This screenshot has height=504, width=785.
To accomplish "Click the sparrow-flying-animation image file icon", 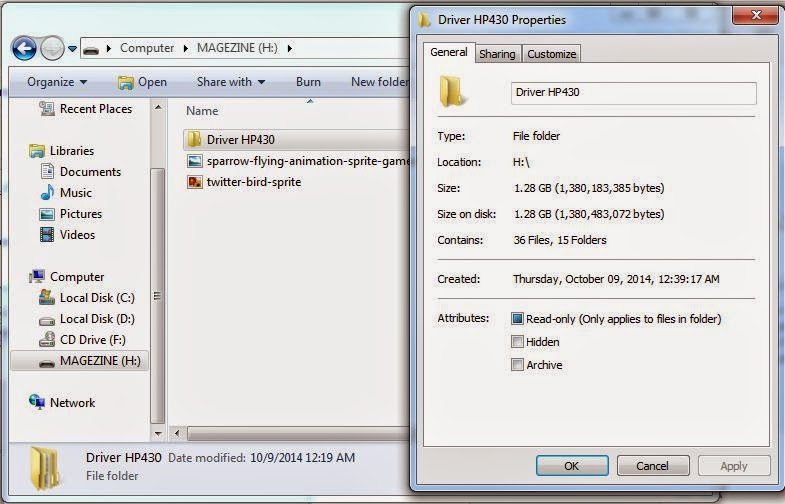I will [x=195, y=161].
